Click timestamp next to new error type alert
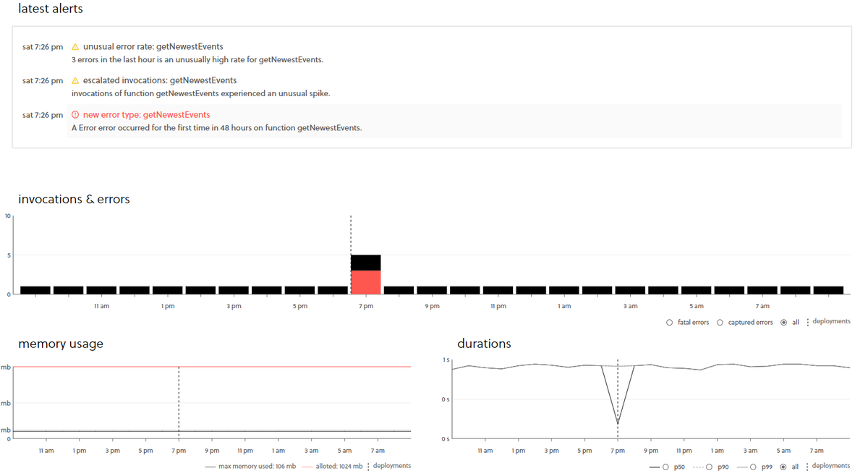The height and width of the screenshot is (476, 868). 43,115
